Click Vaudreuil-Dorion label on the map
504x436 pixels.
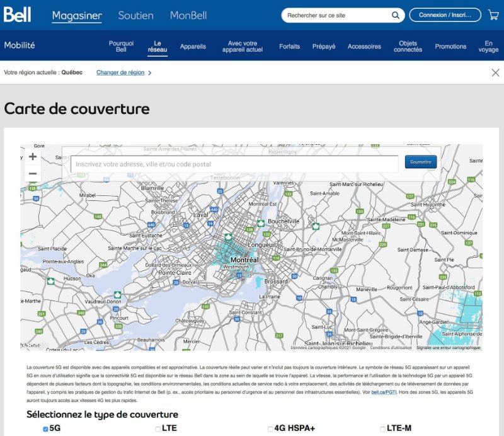pos(103,302)
